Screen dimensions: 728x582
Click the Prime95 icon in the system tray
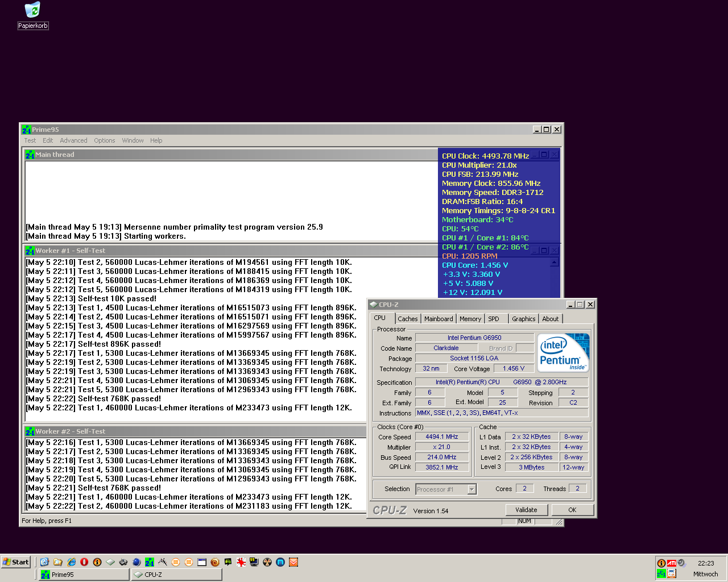[x=661, y=574]
